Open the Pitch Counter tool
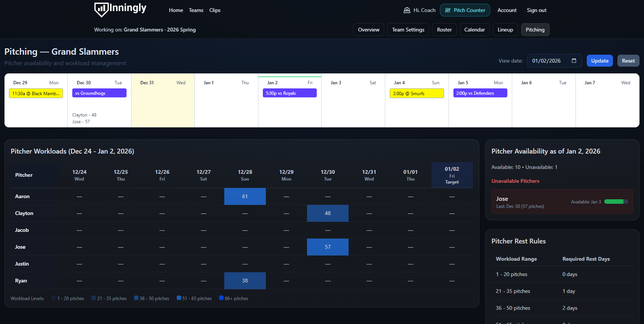644x324 pixels. pyautogui.click(x=465, y=10)
